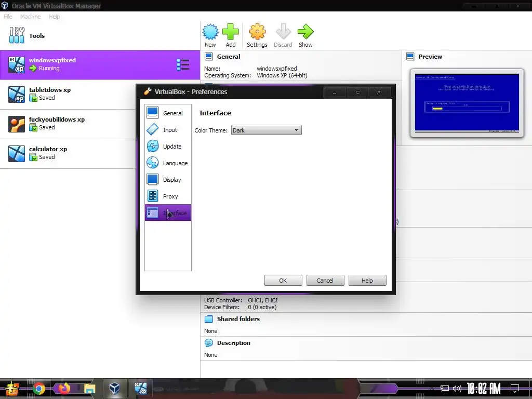Open the Color Theme dropdown
This screenshot has height=399, width=532.
267,130
